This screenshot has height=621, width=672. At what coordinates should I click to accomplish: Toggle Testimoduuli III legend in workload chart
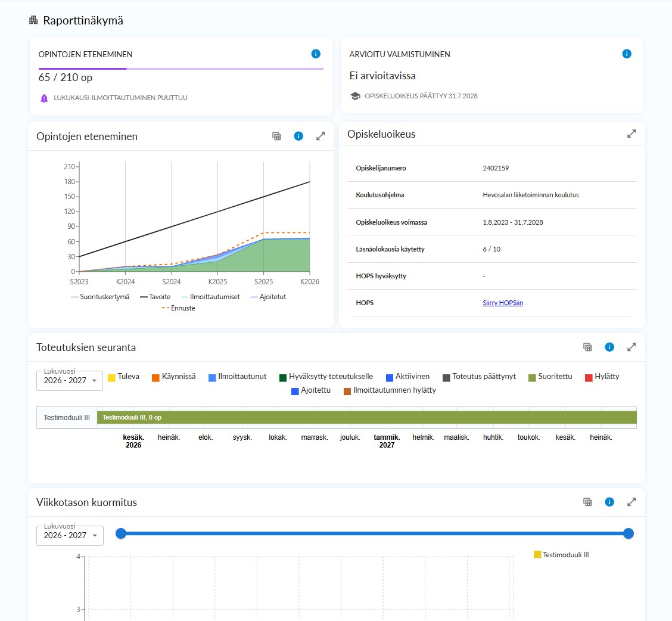pos(561,554)
